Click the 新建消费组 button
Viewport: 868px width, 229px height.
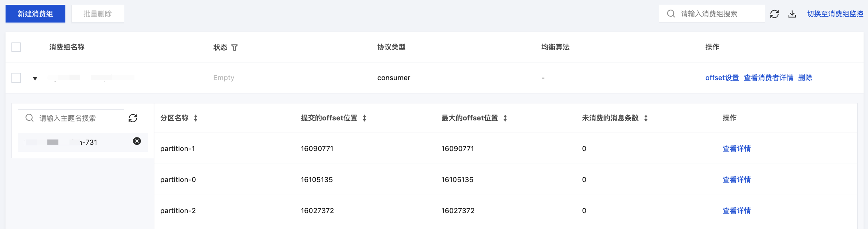pos(35,14)
